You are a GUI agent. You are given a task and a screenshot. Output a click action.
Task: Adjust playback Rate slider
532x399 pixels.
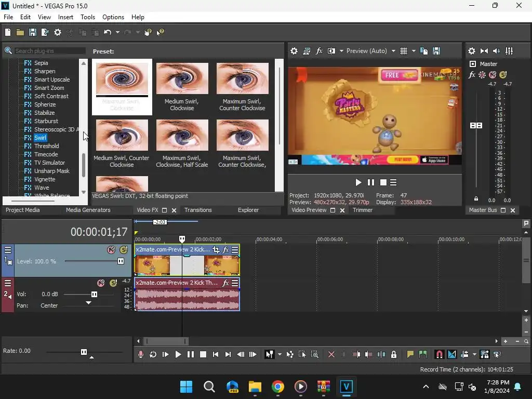point(84,352)
